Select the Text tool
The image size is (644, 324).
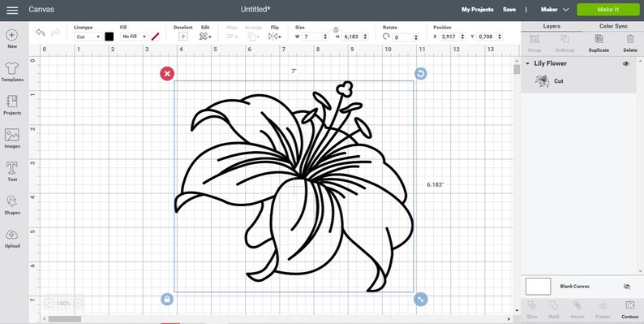pos(12,172)
